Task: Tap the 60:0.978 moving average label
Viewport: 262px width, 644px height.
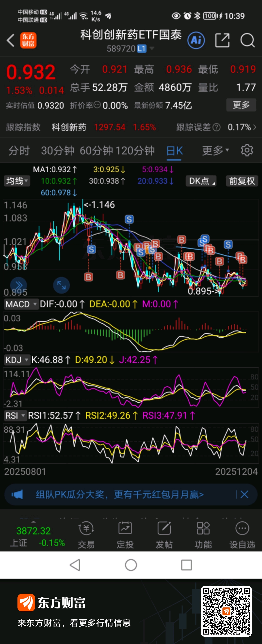Action: click(59, 193)
